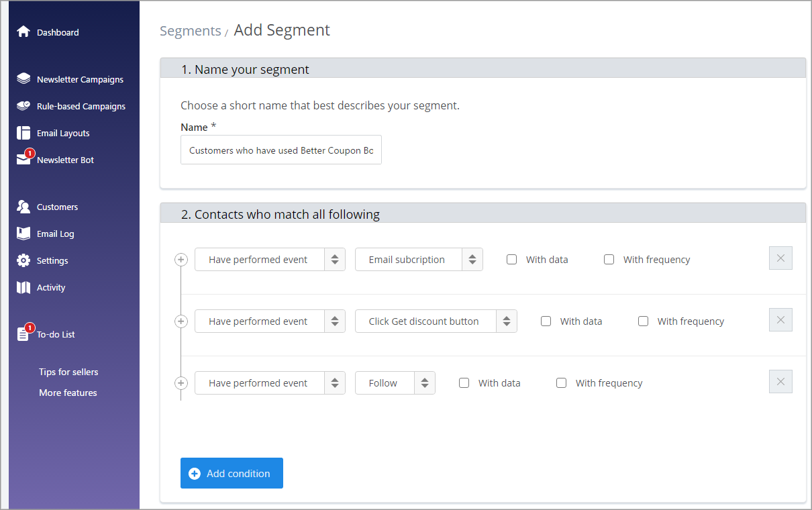Open More features in the sidebar
This screenshot has height=510, width=812.
67,393
